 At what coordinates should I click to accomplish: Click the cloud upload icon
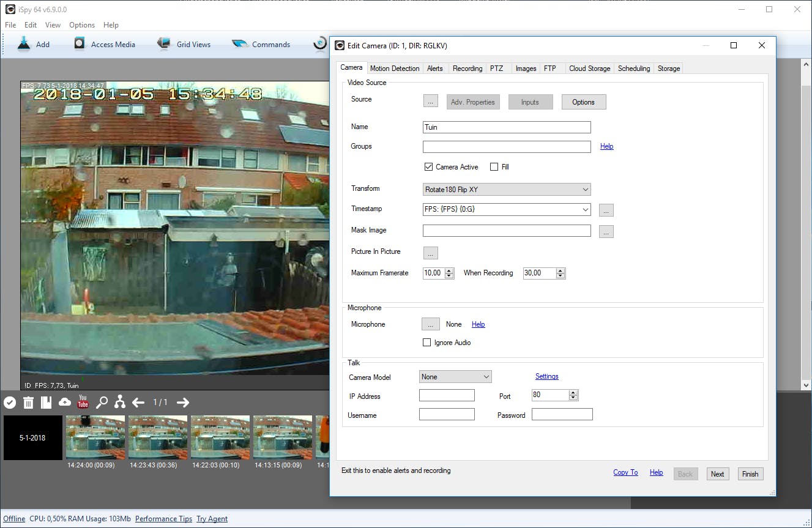click(x=64, y=402)
